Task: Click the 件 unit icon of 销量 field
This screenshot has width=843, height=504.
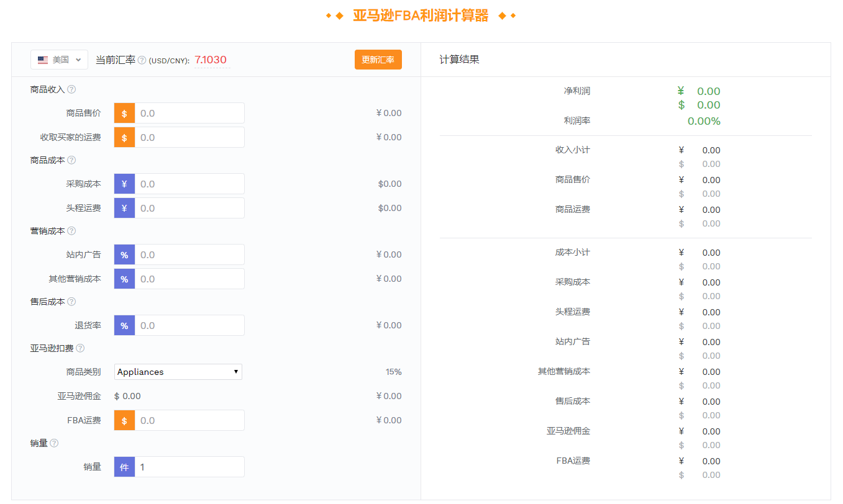Action: pos(124,467)
